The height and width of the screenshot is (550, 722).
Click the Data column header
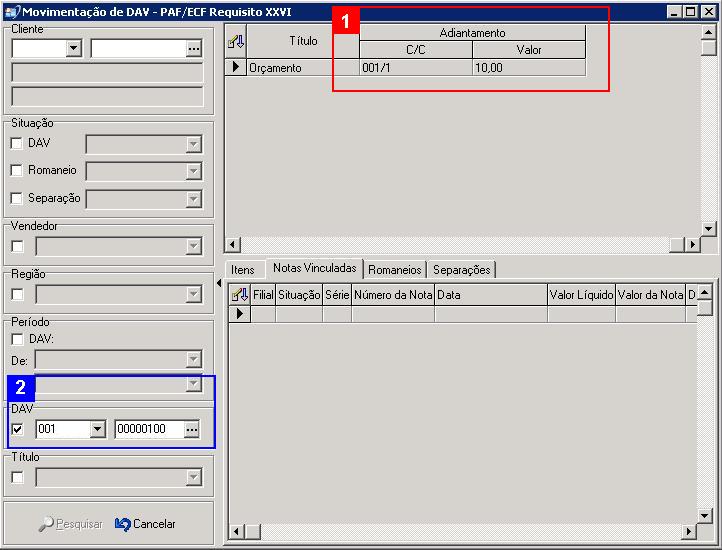[x=491, y=295]
